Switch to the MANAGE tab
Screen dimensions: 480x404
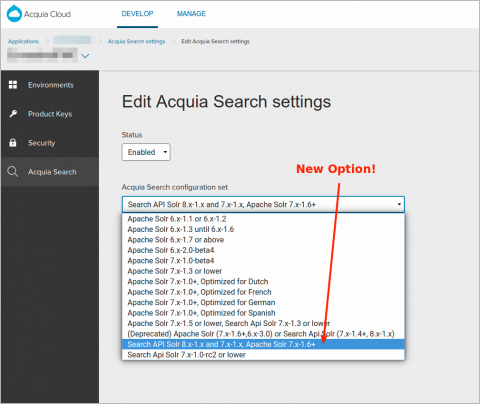click(191, 14)
